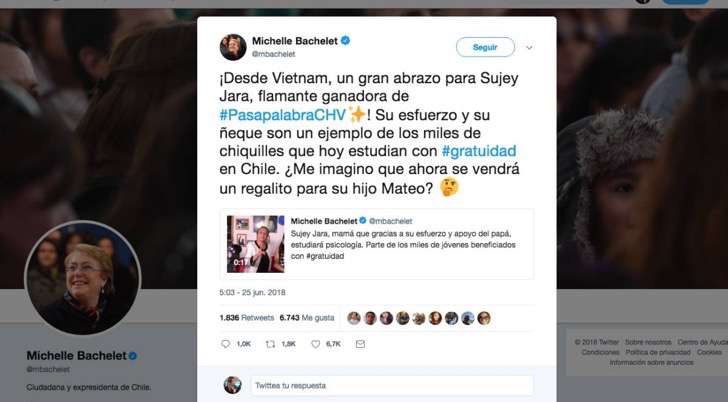Click the retweet arrows icon

[270, 344]
